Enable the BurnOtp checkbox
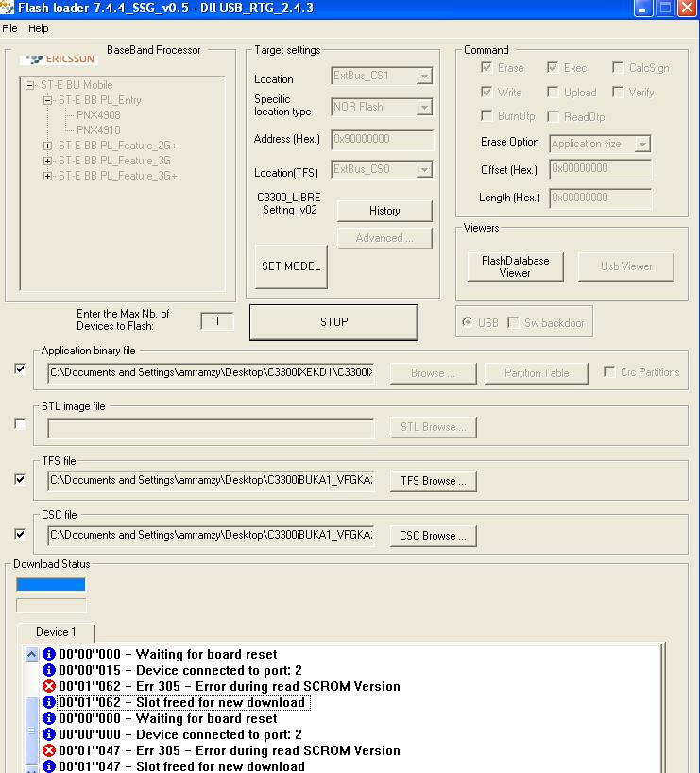Viewport: 700px width, 773px height. [x=487, y=116]
